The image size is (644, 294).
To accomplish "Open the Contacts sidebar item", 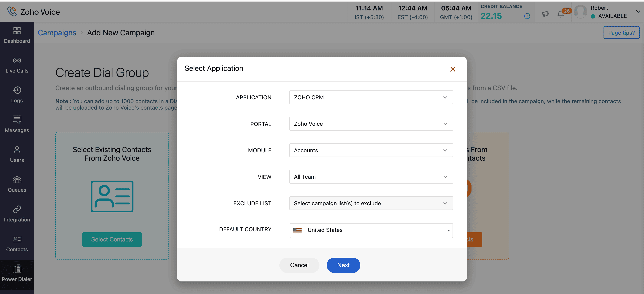I will [x=17, y=244].
